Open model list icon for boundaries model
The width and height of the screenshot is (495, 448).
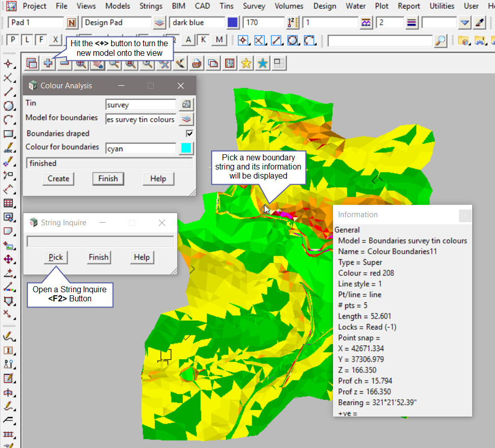(187, 119)
